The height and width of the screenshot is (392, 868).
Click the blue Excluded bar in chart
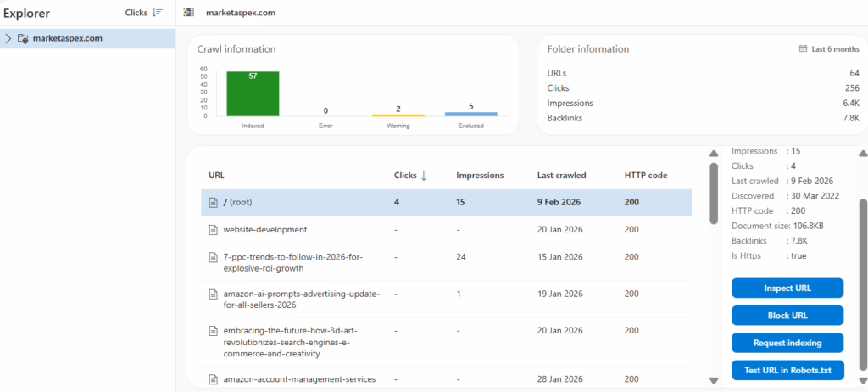pos(471,114)
